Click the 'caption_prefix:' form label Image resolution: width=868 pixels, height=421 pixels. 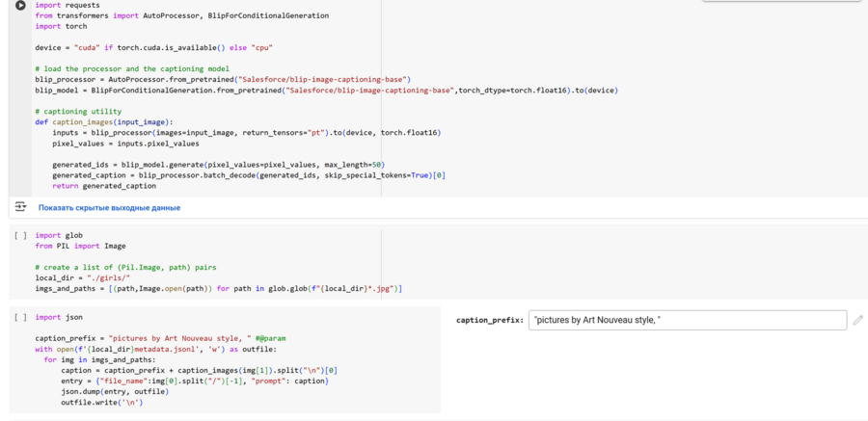[x=489, y=320]
